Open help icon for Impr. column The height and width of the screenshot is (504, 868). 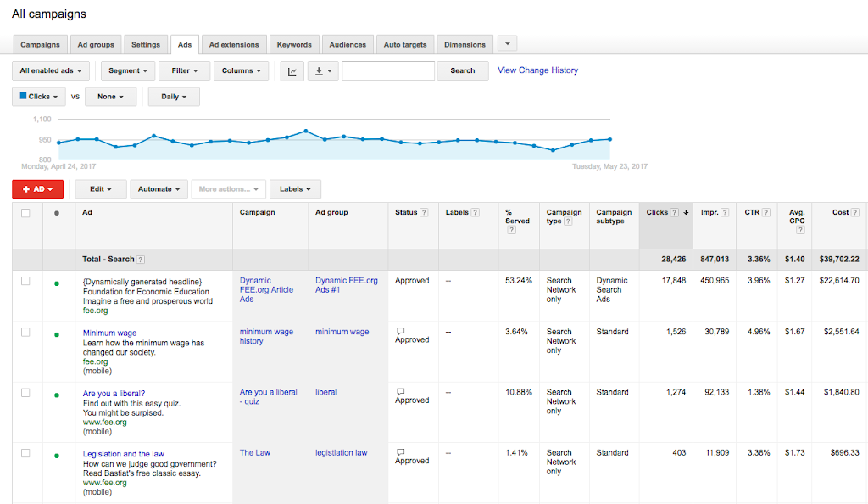[725, 212]
